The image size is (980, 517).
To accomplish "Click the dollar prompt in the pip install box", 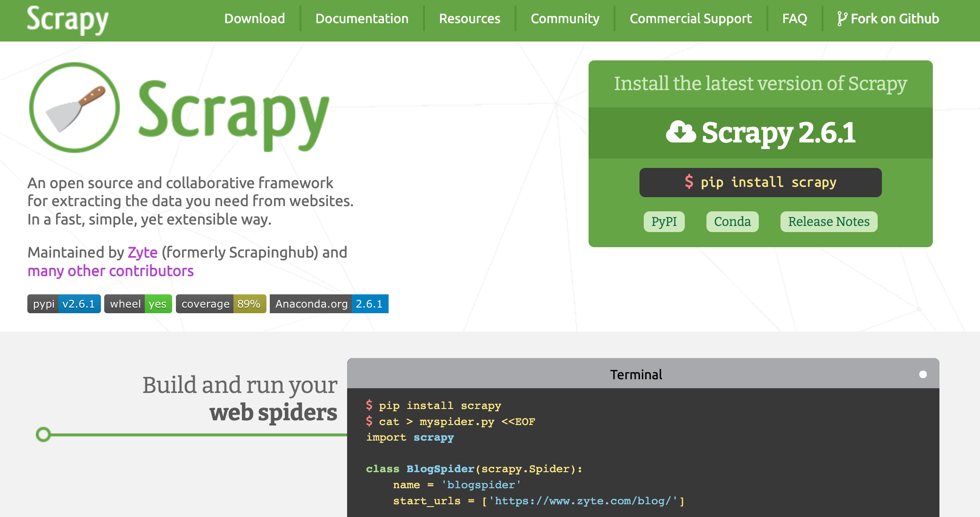I will [689, 183].
